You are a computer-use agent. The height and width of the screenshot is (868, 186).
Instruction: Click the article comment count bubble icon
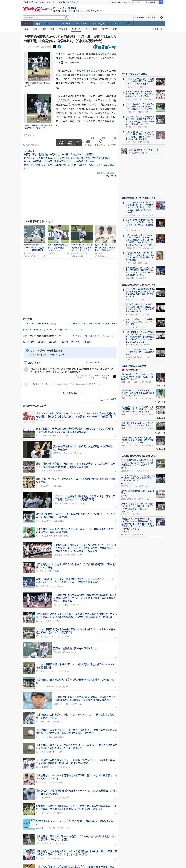coord(42,47)
